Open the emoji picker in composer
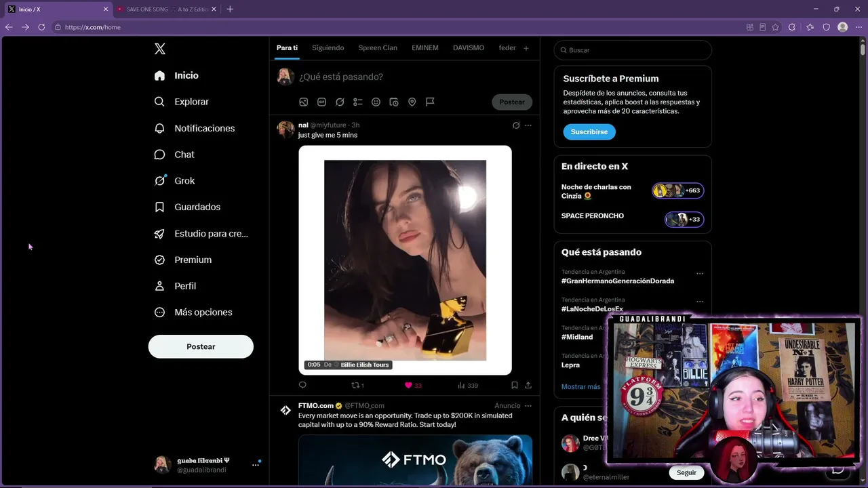This screenshot has width=868, height=488. (376, 102)
